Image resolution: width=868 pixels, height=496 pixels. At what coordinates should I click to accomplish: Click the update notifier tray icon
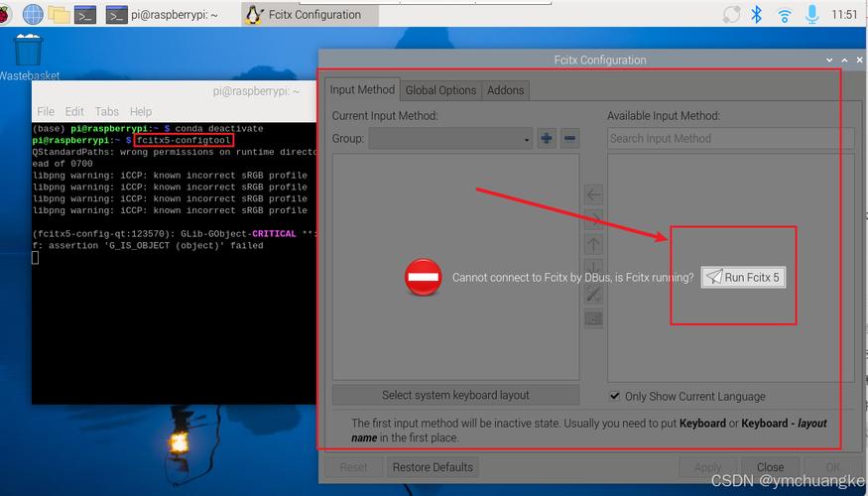pyautogui.click(x=731, y=15)
